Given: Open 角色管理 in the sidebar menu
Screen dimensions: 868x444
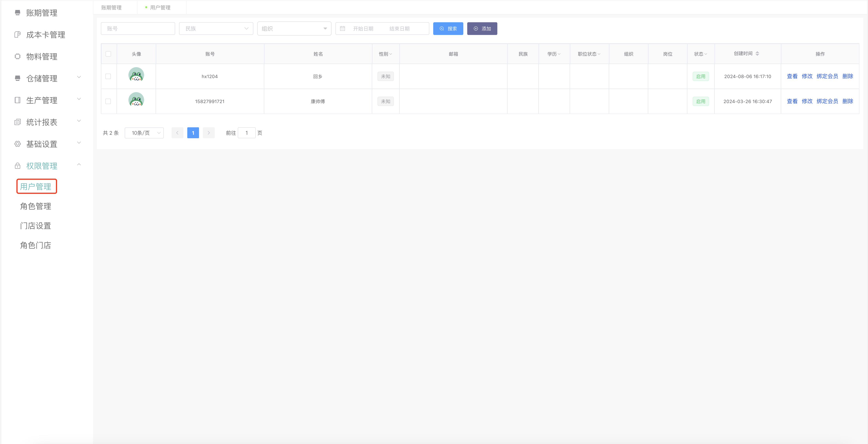Looking at the screenshot, I should point(35,206).
